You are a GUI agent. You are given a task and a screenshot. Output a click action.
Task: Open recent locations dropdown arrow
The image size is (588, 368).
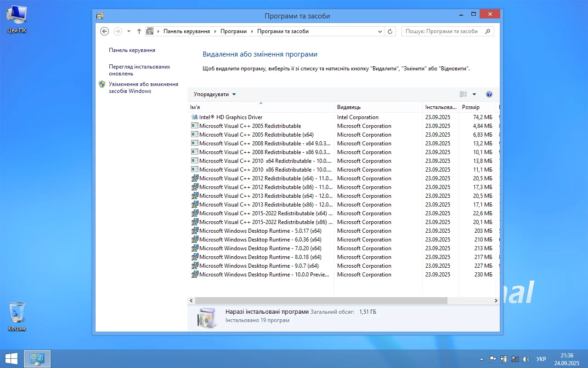(129, 31)
